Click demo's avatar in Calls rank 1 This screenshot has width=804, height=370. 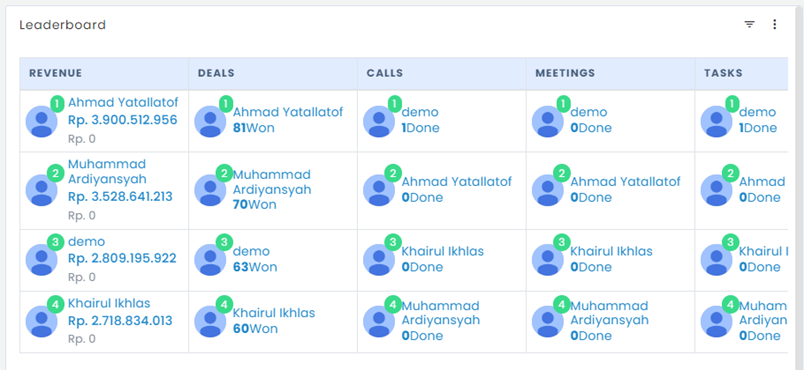point(379,121)
